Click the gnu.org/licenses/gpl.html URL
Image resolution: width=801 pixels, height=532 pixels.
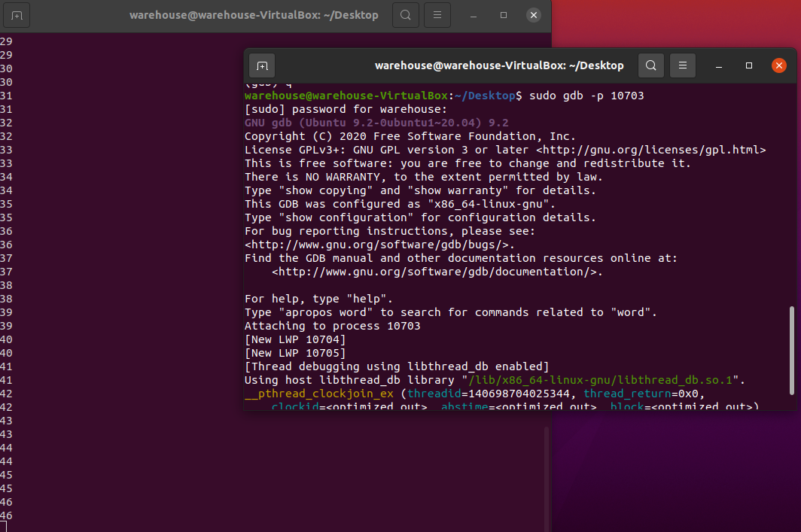[x=650, y=150]
